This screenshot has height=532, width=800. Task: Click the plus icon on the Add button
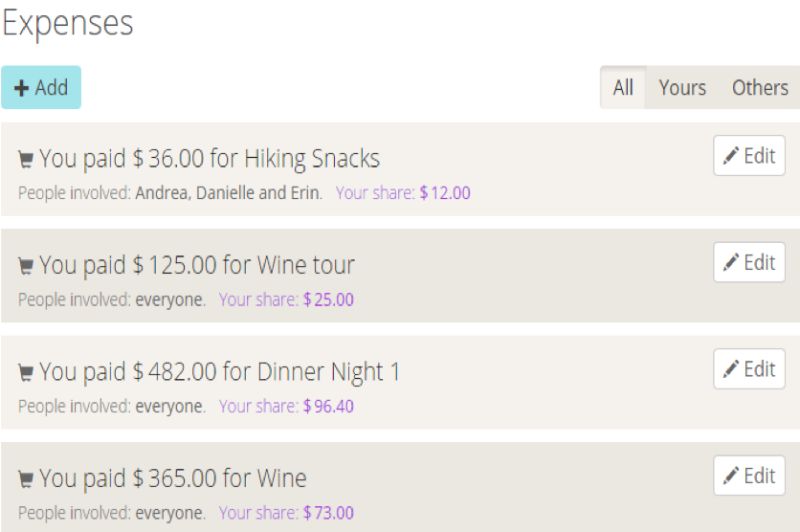point(21,88)
